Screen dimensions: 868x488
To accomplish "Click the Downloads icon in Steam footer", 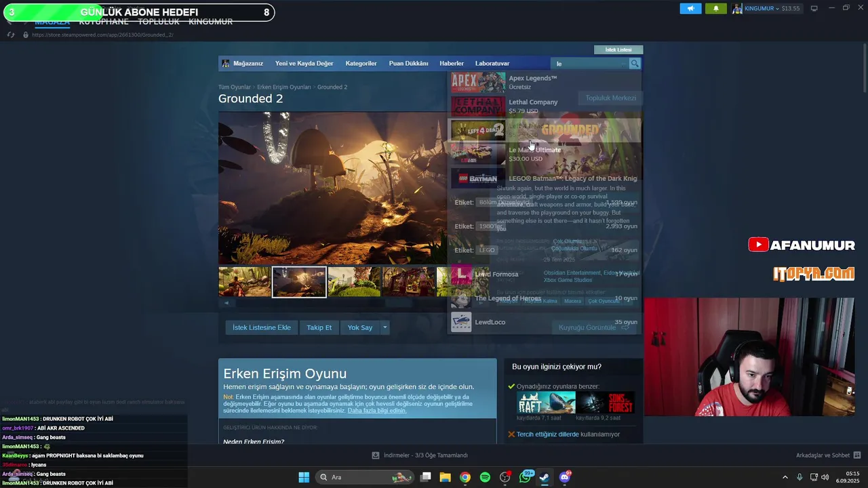I will [376, 455].
